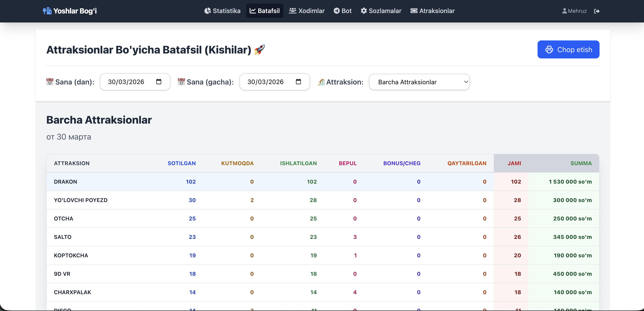Switch to the Statistika tab
This screenshot has height=311, width=644.
(x=222, y=11)
